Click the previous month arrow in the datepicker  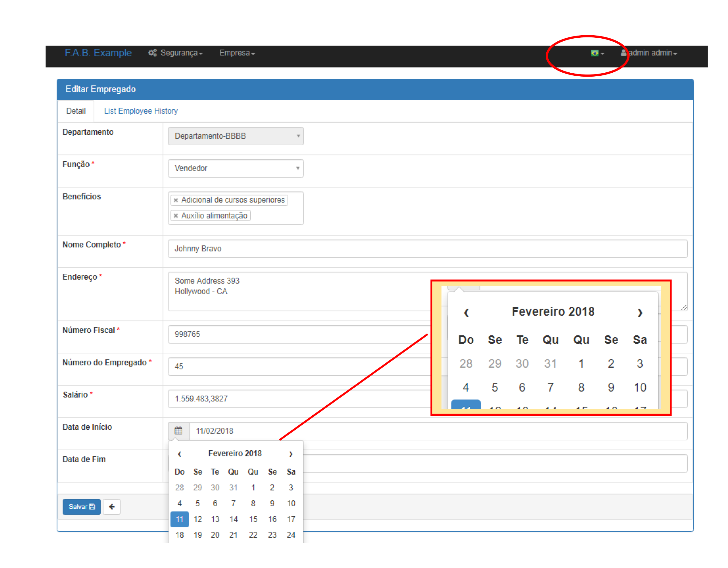180,454
